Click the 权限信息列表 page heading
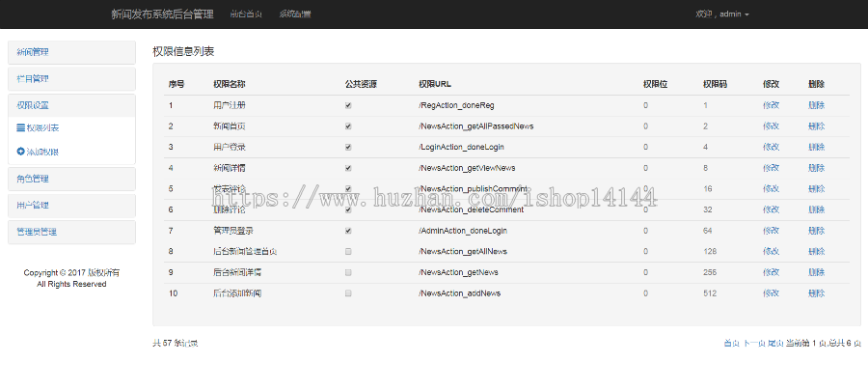The image size is (868, 390). pyautogui.click(x=183, y=51)
